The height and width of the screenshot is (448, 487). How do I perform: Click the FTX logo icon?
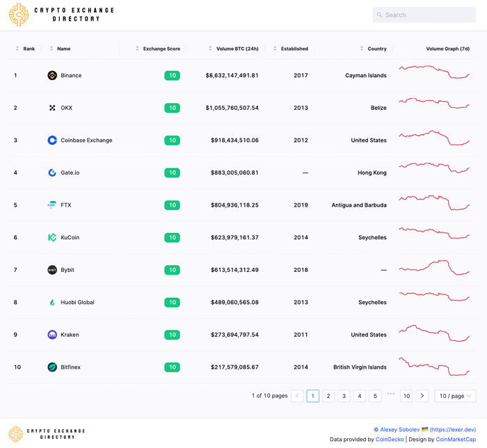52,205
